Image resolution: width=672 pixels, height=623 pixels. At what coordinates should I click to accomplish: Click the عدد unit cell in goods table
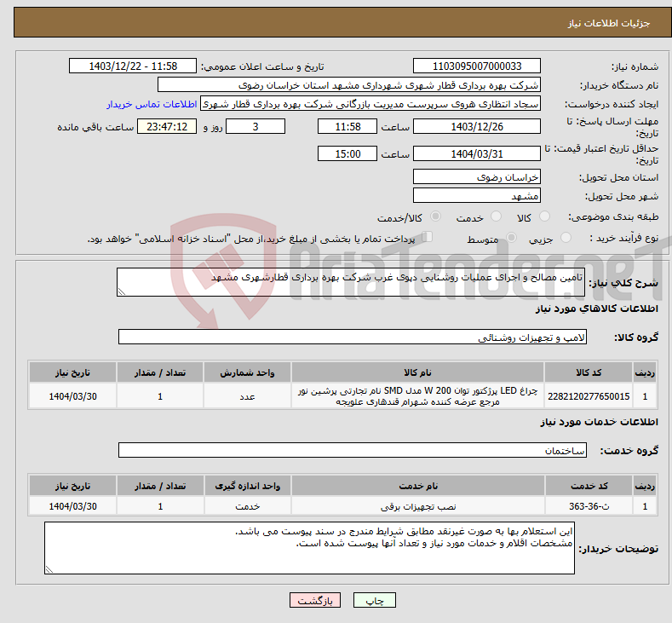tap(247, 396)
